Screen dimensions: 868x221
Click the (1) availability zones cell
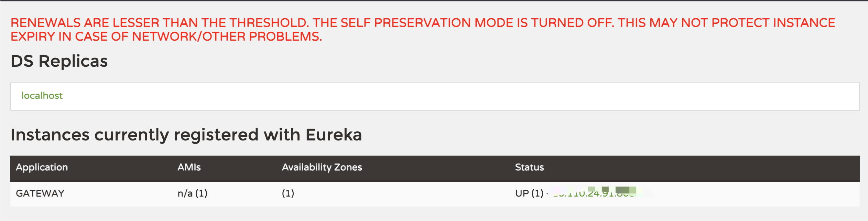tap(288, 193)
